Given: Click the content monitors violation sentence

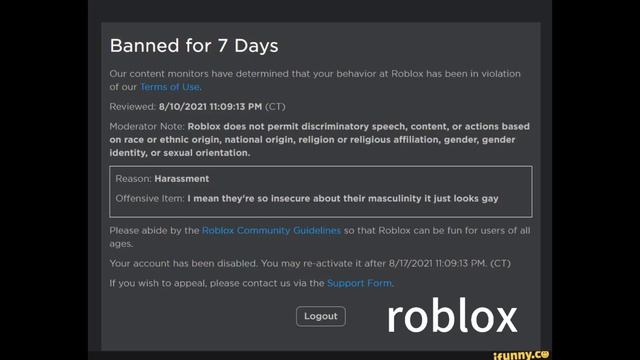Looking at the screenshot, I should click(315, 80).
